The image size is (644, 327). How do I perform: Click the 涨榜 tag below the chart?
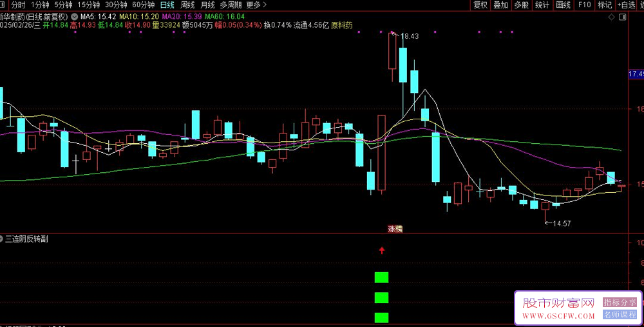tap(395, 229)
